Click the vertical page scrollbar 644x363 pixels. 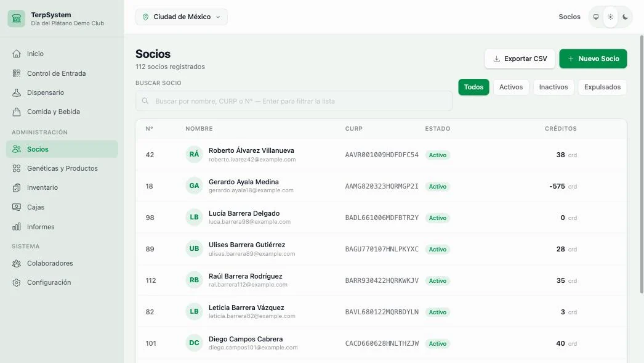pyautogui.click(x=642, y=165)
